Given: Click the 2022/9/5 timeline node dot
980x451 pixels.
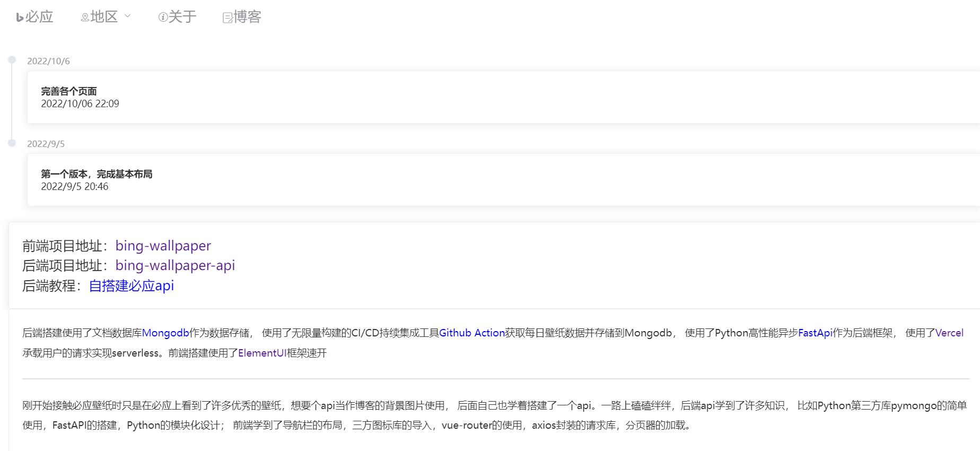Looking at the screenshot, I should [12, 143].
